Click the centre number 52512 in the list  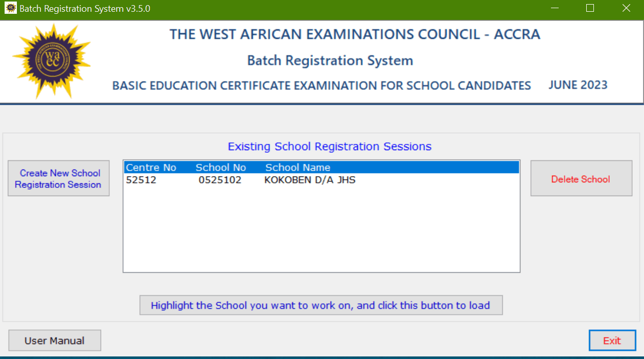tap(141, 180)
